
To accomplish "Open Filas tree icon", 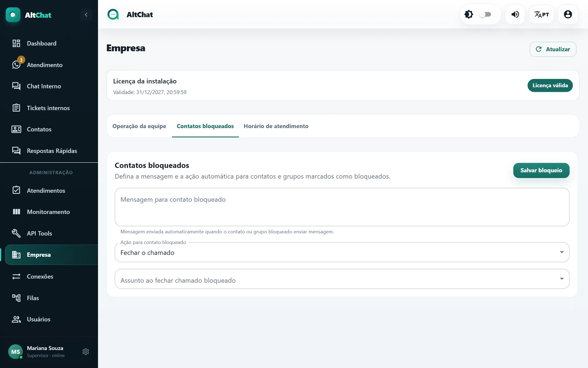I will (x=16, y=298).
